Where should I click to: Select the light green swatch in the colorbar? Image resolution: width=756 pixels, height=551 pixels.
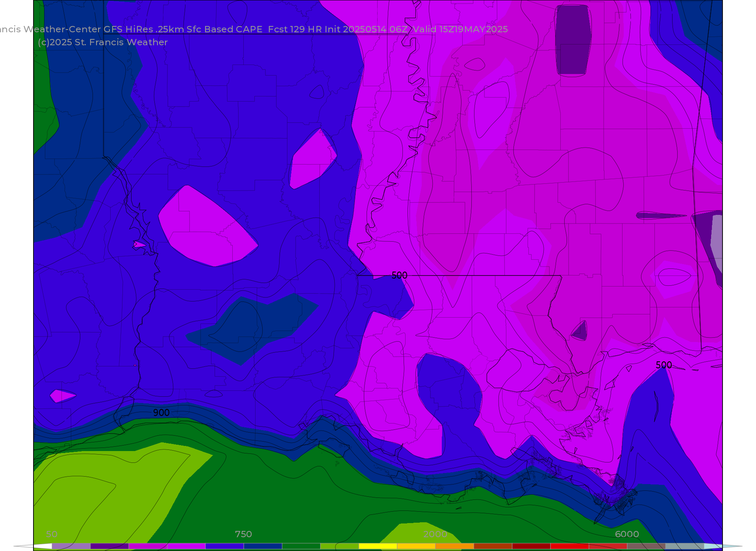click(339, 546)
